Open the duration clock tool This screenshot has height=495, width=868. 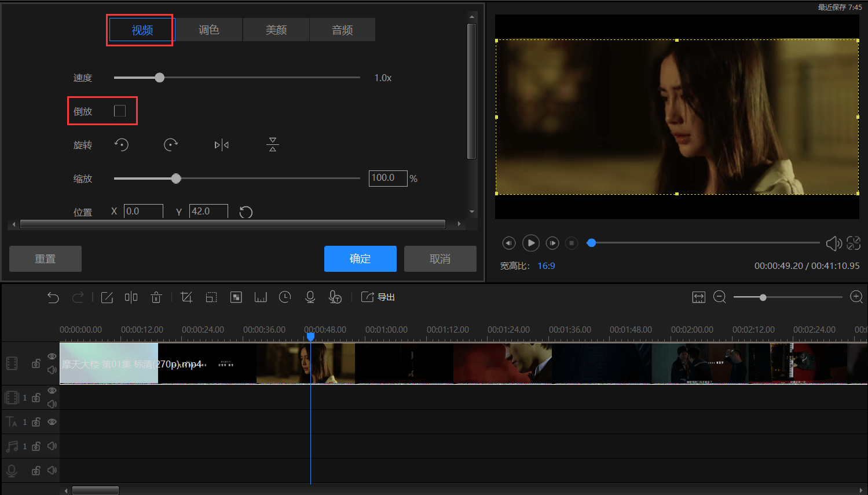point(285,297)
